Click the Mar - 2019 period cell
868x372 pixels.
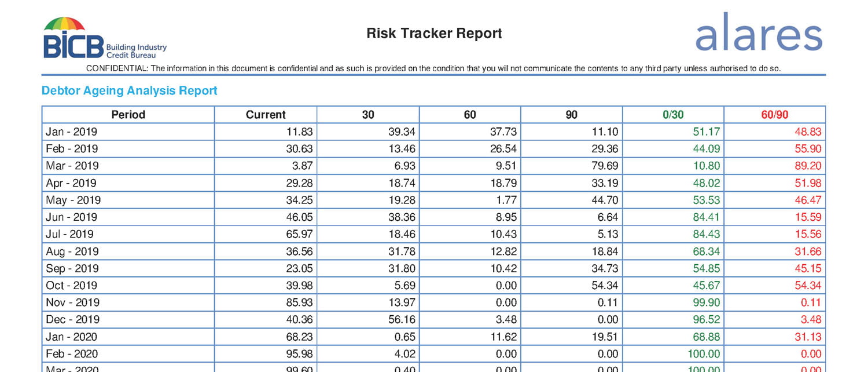tap(72, 166)
